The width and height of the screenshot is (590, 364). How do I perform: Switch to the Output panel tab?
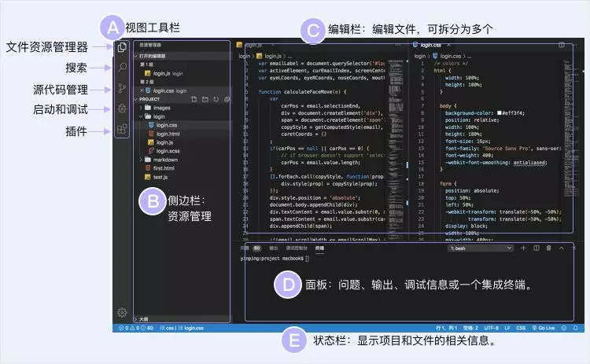click(274, 248)
